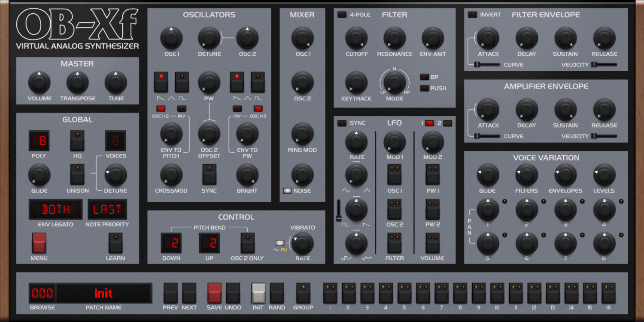This screenshot has height=322, width=644.
Task: Enable the VOLUME LFO modulation destination
Action: (432, 243)
